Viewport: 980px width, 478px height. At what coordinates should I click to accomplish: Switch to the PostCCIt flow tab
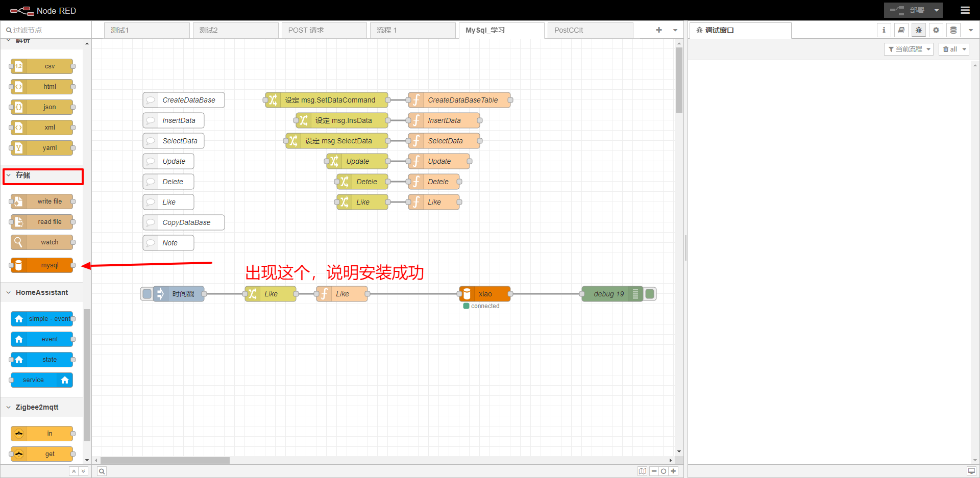coord(591,30)
